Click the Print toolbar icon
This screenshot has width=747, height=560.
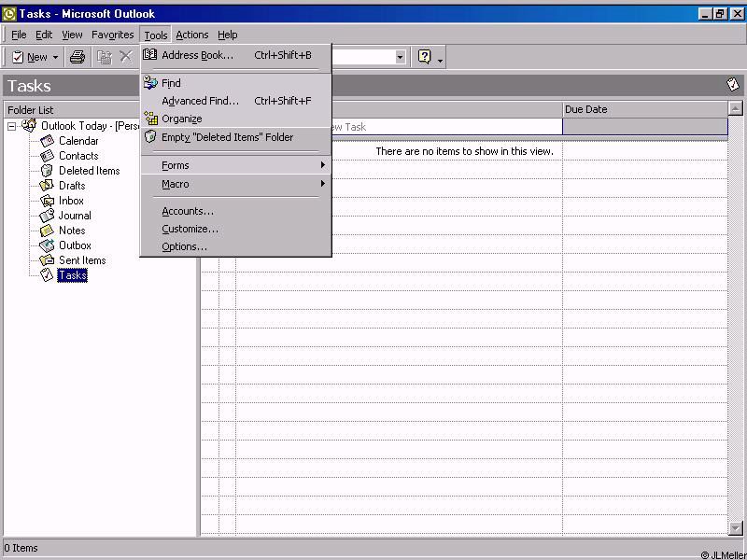[x=78, y=57]
